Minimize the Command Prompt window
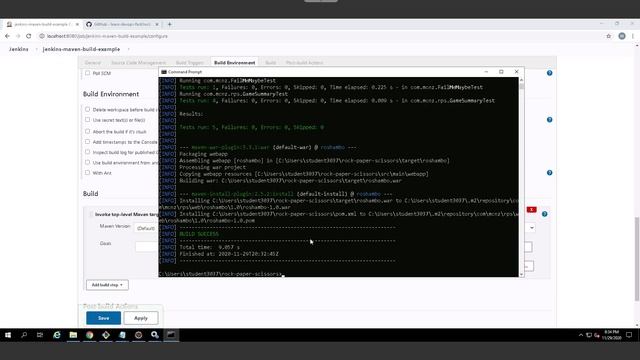The image size is (640, 360). click(486, 72)
